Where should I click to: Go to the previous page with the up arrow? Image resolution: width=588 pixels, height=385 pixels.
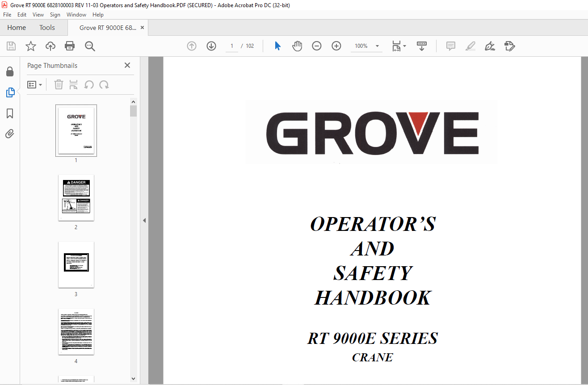pos(192,46)
